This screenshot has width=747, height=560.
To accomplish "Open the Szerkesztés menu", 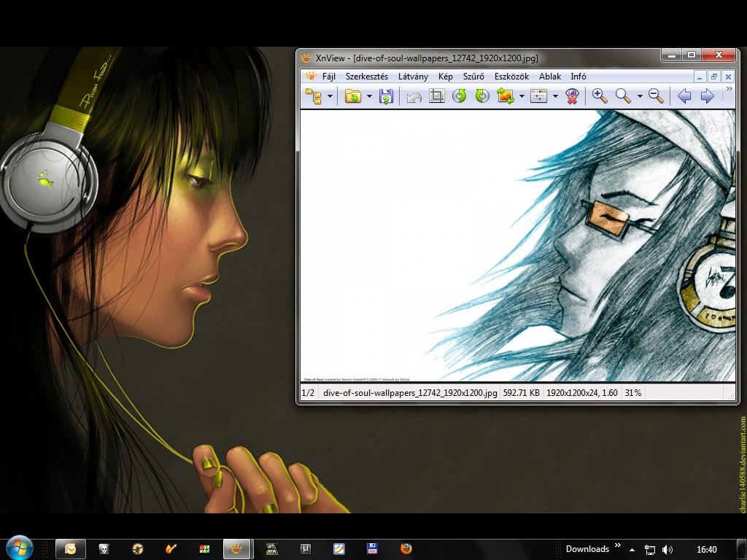I will coord(367,76).
